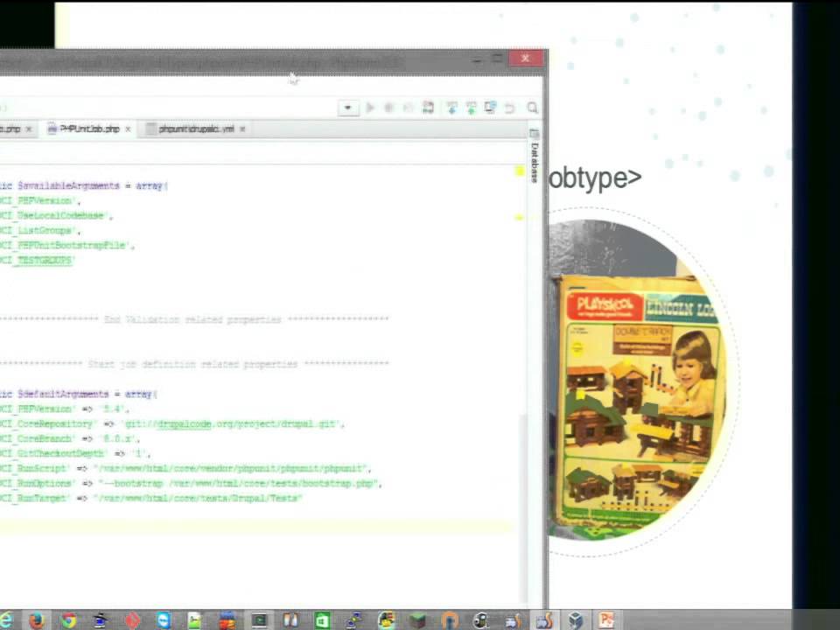
Task: Open Internet Explorer from the taskbar
Action: (x=6, y=620)
